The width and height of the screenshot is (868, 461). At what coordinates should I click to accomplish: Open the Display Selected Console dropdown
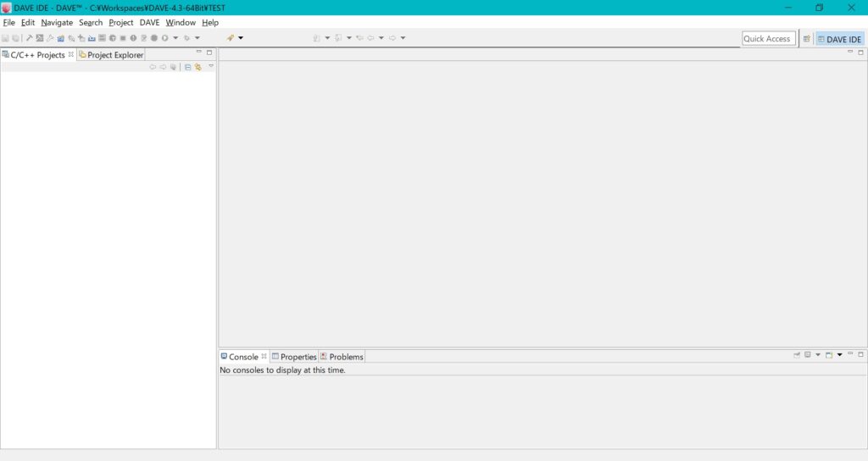click(818, 355)
